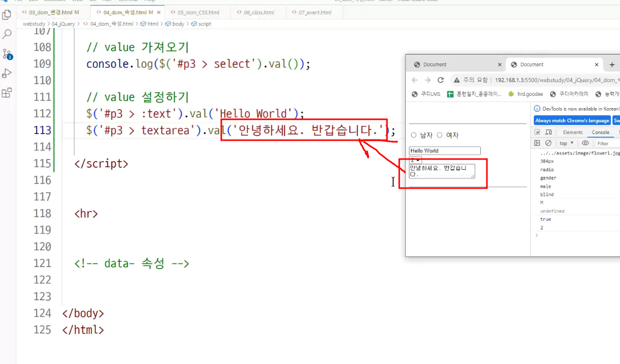Toggle the console live expression eye icon

(585, 143)
